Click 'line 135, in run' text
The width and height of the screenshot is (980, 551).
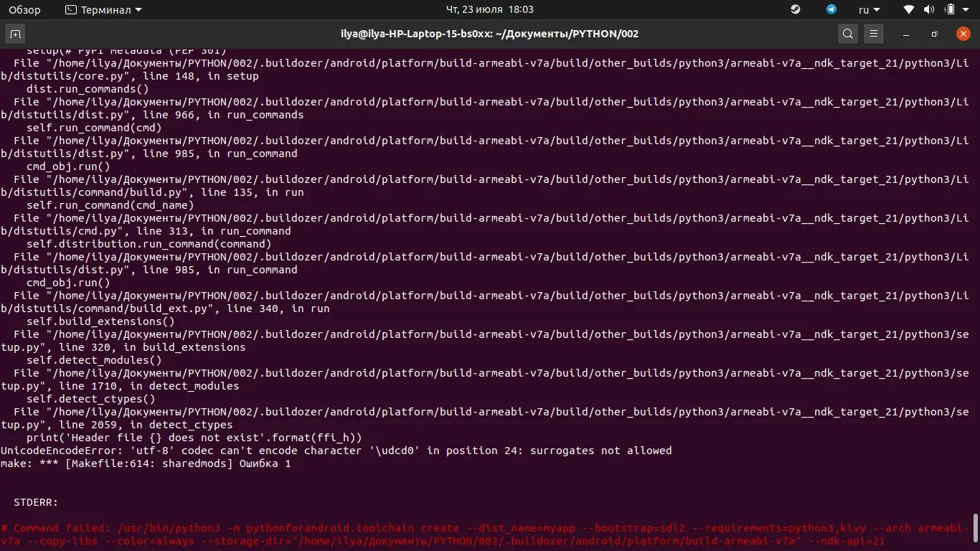pyautogui.click(x=252, y=192)
